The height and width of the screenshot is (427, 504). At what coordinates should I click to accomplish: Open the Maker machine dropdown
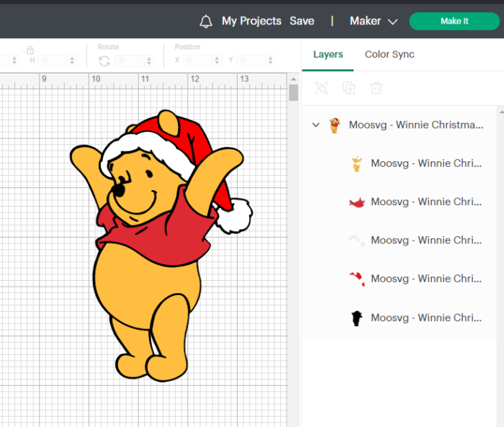coord(374,21)
